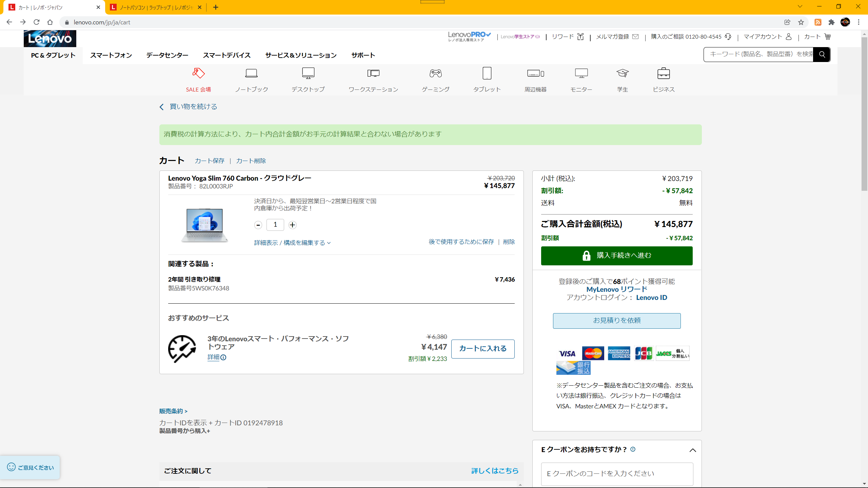
Task: Click お見積りを依頼 button
Action: coord(617,321)
